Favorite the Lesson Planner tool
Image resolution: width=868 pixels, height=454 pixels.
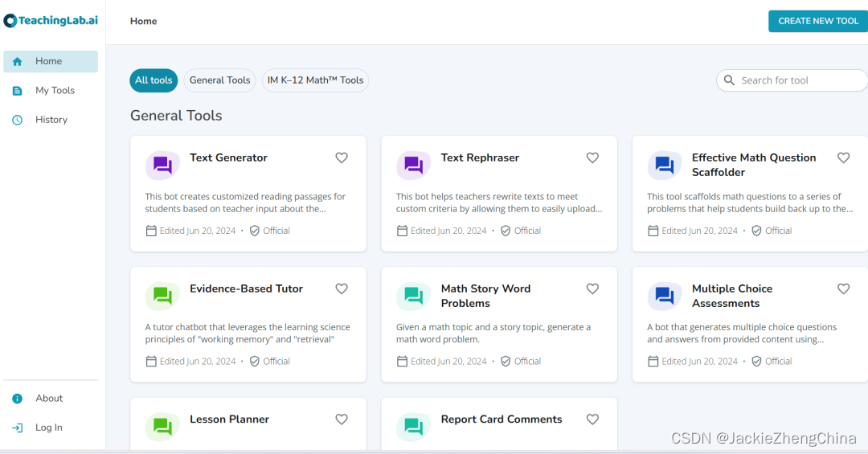[342, 419]
